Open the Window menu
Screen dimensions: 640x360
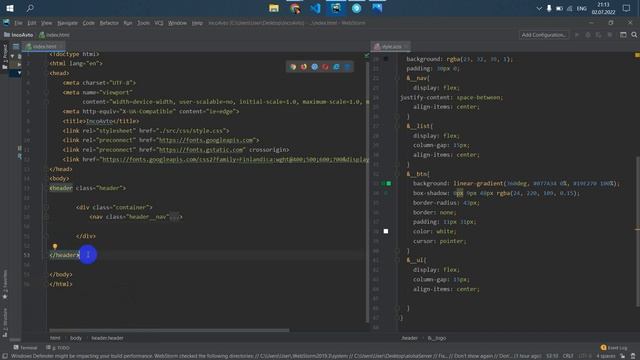[x=177, y=23]
